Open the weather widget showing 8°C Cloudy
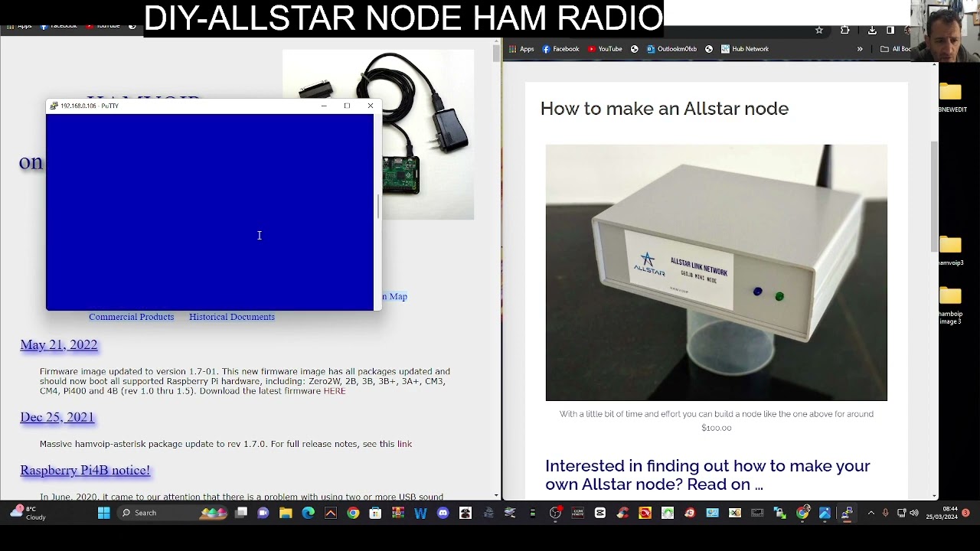Screen dimensions: 980x551 [27, 513]
